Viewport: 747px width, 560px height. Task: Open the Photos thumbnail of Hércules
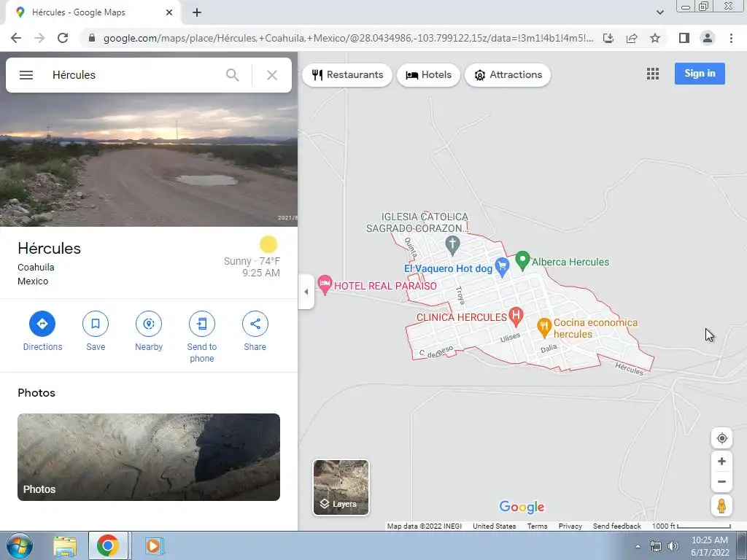[x=149, y=457]
